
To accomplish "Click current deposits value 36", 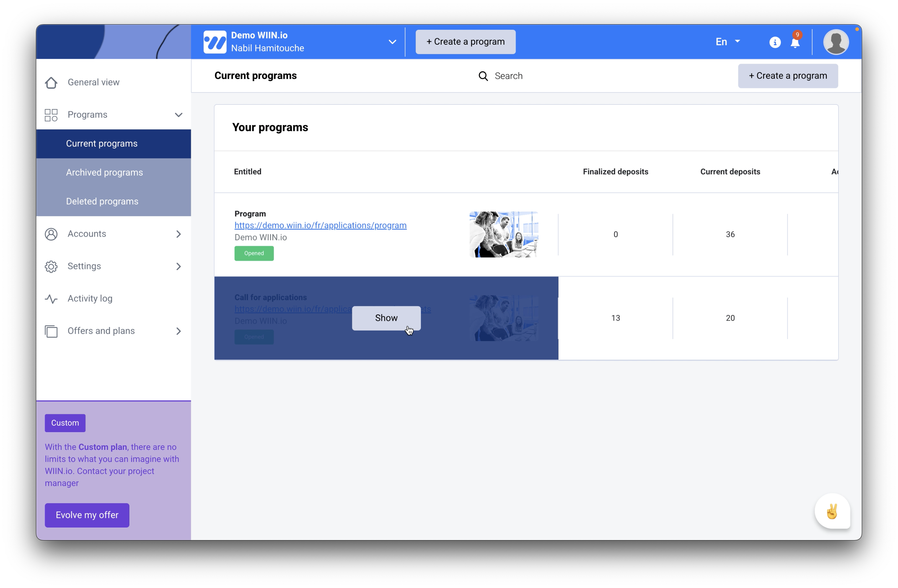I will (x=730, y=234).
